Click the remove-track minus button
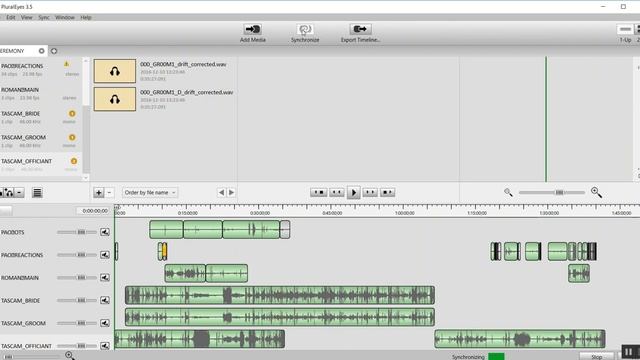This screenshot has height=360, width=640. [x=19, y=192]
